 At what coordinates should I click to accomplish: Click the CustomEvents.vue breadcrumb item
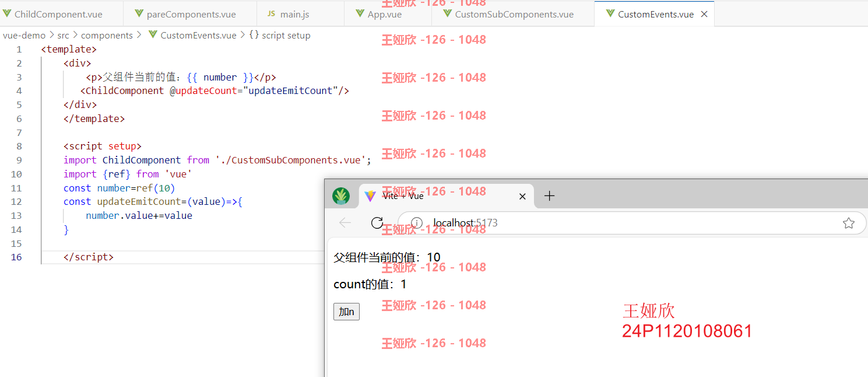198,35
